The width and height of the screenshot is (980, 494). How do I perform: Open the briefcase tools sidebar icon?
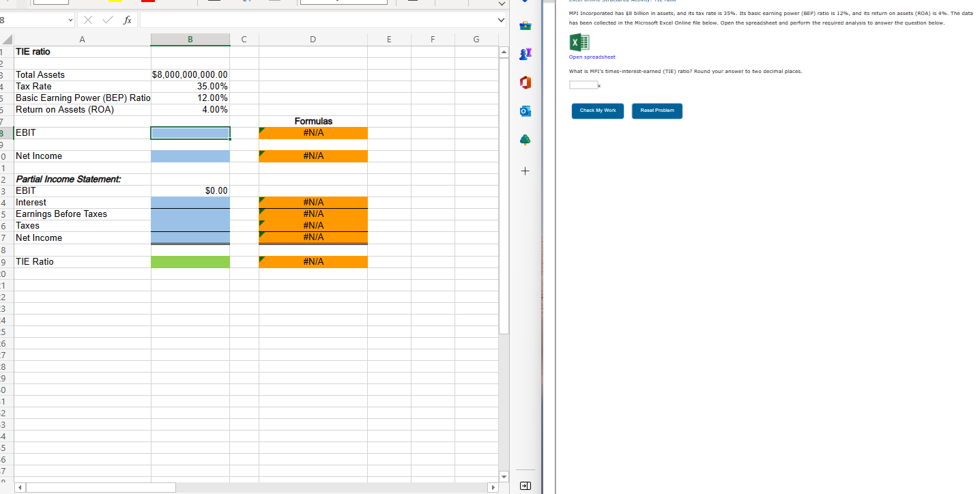(x=525, y=27)
